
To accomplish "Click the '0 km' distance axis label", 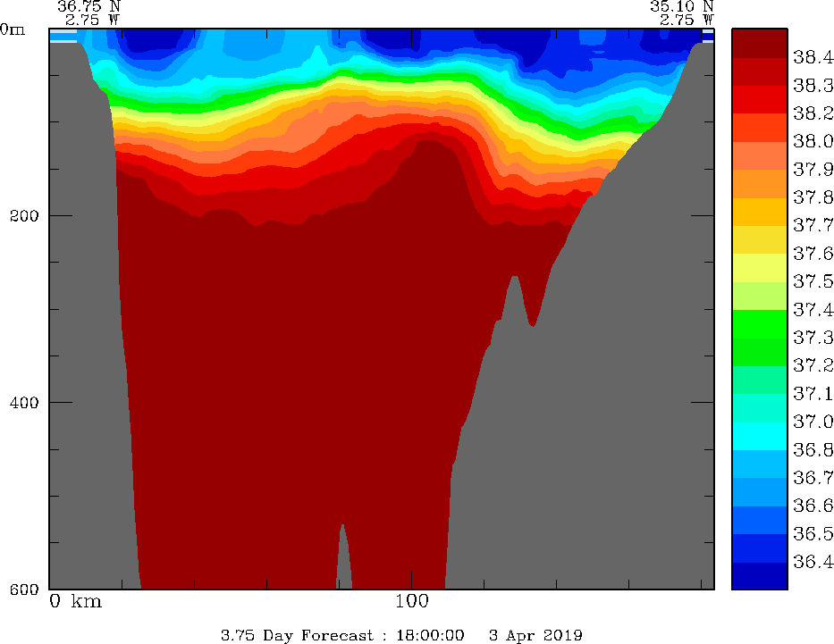I will (x=75, y=601).
